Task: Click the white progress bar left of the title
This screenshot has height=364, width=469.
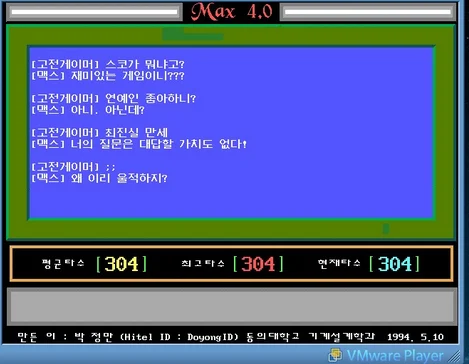Action: point(94,12)
